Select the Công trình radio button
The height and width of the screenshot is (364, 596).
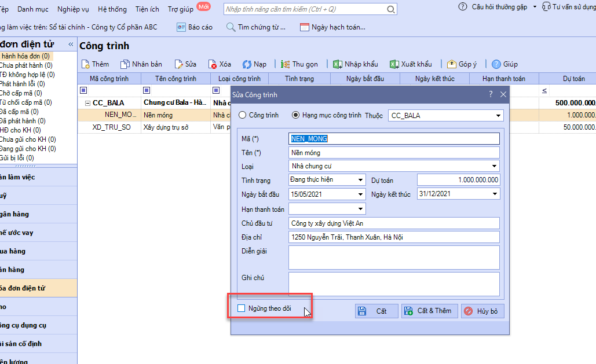(x=243, y=115)
